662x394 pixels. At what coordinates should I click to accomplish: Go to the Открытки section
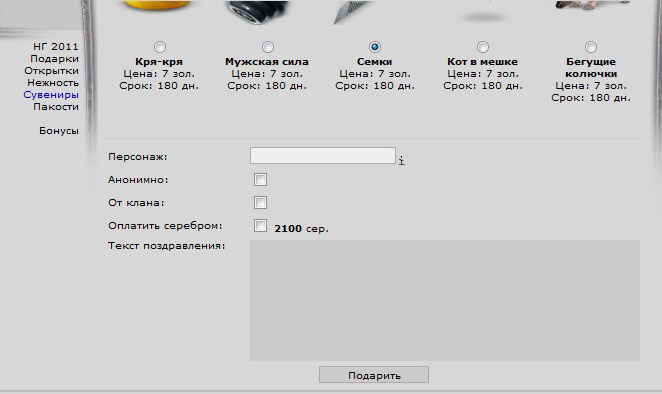[x=52, y=71]
